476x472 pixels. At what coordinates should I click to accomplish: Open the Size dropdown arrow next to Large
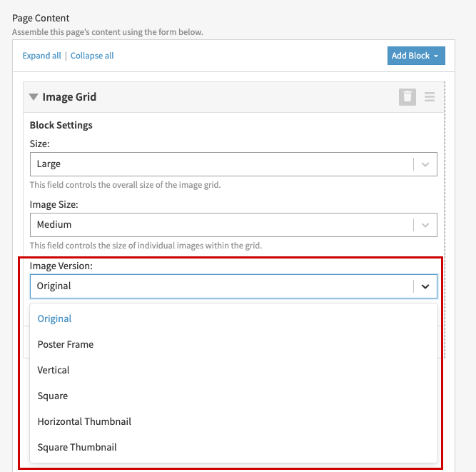coord(425,164)
